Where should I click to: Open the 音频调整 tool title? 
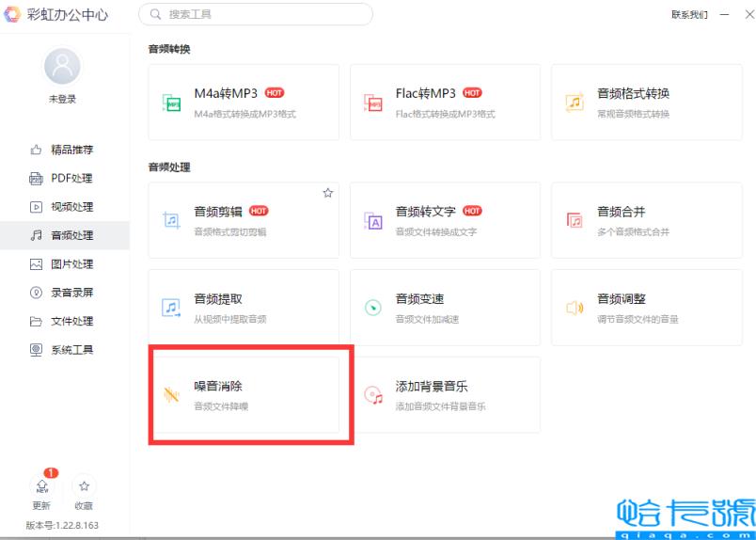(x=621, y=299)
